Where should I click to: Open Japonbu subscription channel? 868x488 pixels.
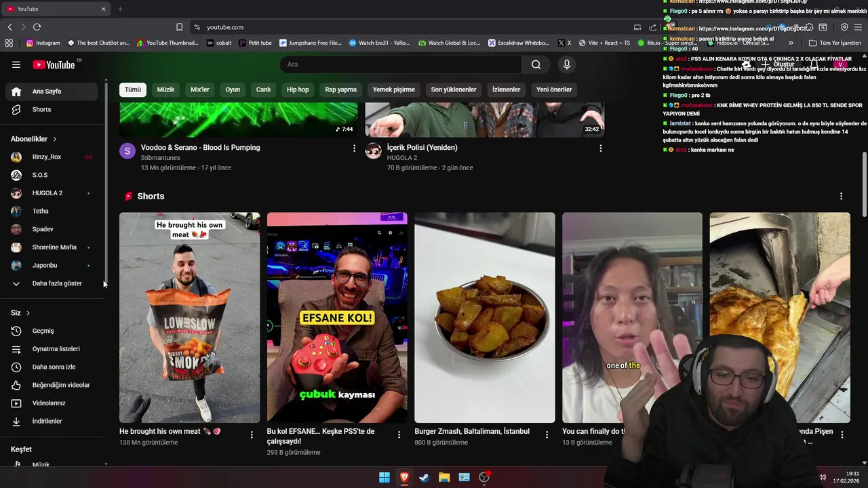point(52,265)
